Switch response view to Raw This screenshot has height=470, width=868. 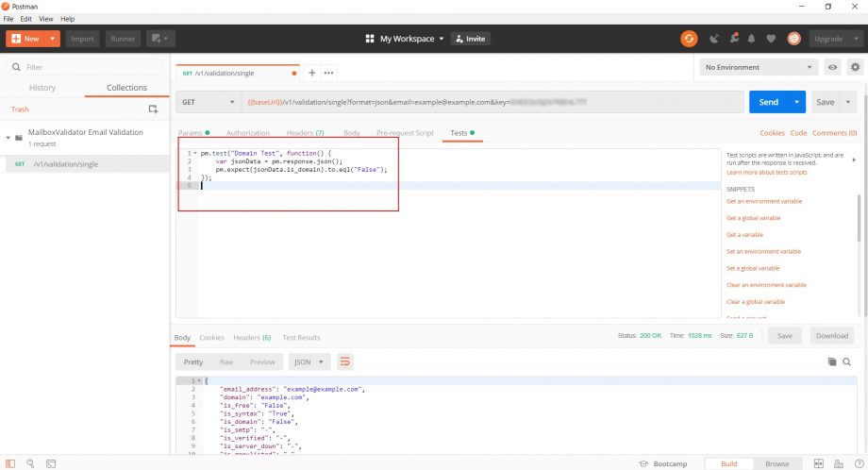coord(226,362)
